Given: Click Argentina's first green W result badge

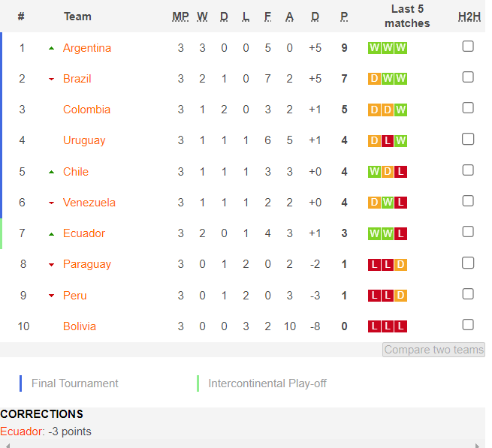Looking at the screenshot, I should (374, 48).
